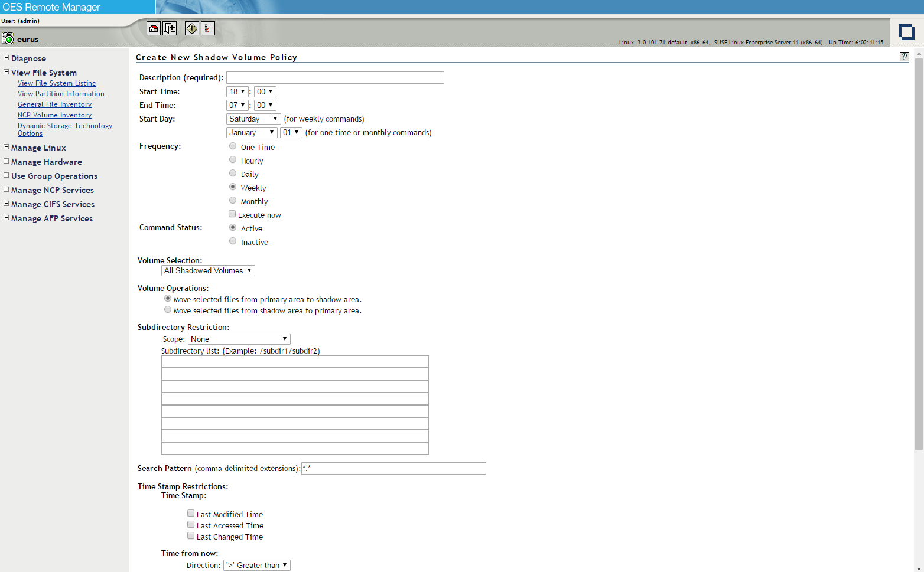Open the Start Day month dropdown
The image size is (924, 572).
click(252, 132)
